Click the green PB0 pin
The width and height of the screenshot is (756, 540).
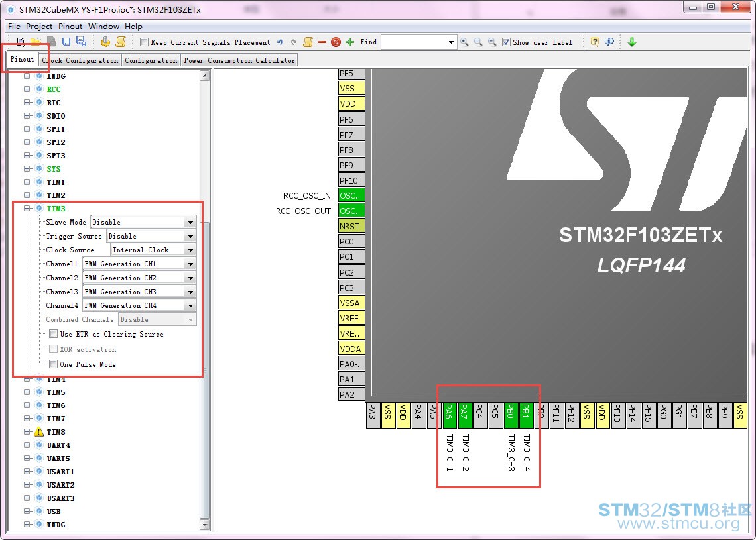click(511, 415)
